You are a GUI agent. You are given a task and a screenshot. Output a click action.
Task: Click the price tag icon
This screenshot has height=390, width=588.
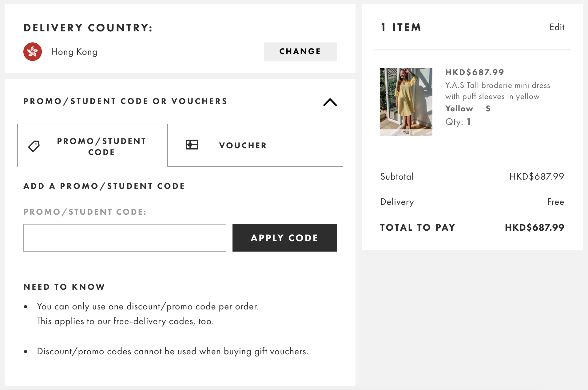click(x=34, y=146)
